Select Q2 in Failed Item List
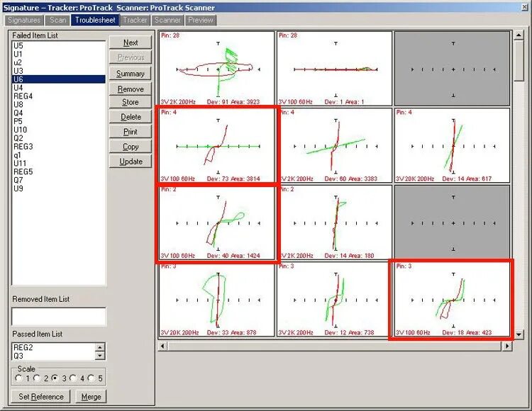532x411 pixels. click(59, 138)
